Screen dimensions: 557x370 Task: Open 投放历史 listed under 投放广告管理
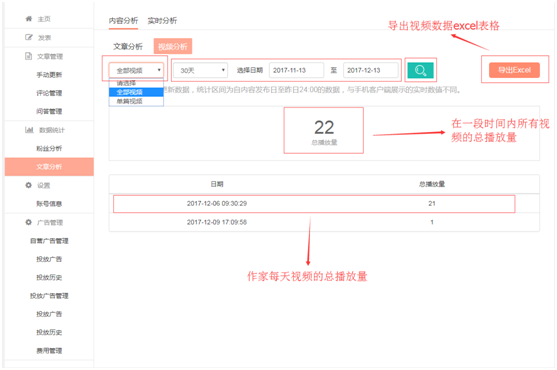tap(49, 332)
